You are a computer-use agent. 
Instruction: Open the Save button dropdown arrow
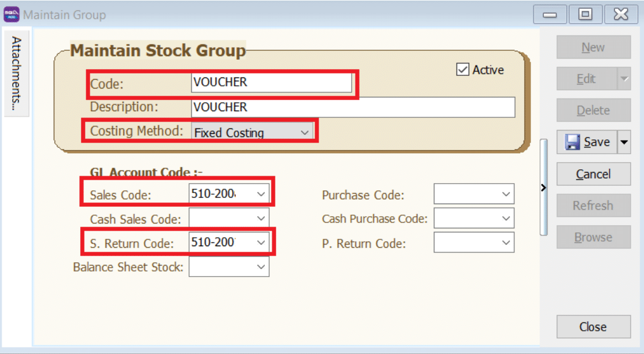(x=624, y=142)
